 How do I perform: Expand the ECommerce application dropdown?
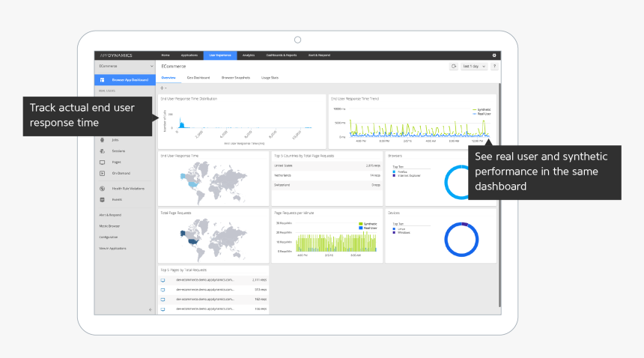[x=151, y=67]
